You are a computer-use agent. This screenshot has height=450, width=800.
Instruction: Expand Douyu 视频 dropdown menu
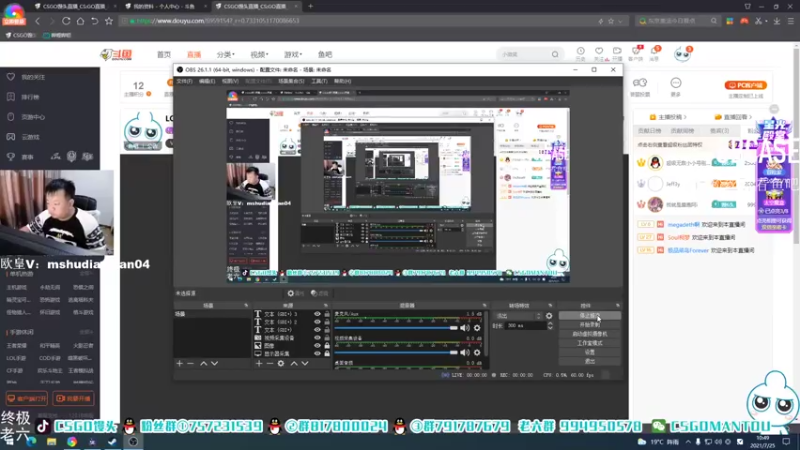tap(259, 55)
